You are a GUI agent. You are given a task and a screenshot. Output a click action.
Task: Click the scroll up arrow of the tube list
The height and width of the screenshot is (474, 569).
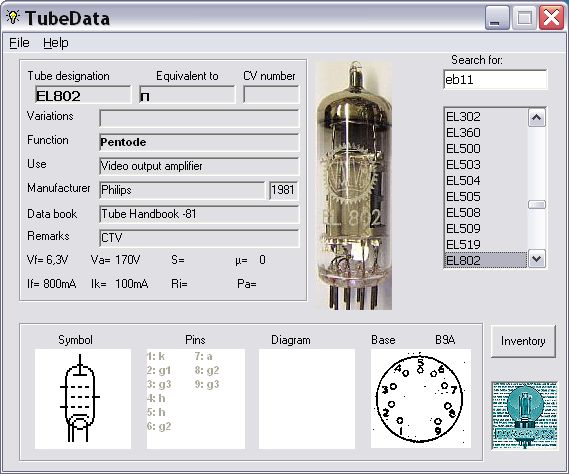point(537,118)
